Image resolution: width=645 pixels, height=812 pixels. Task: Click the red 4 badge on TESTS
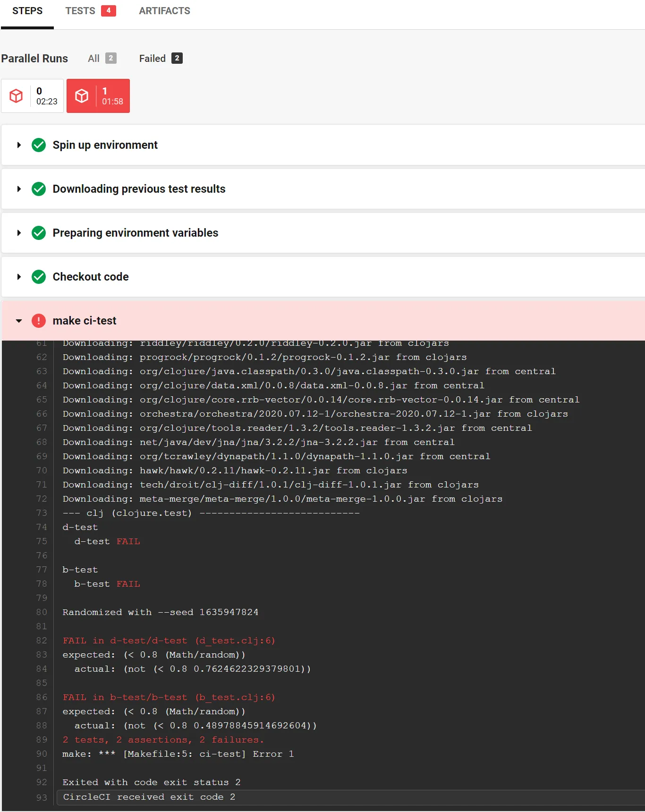pos(108,10)
